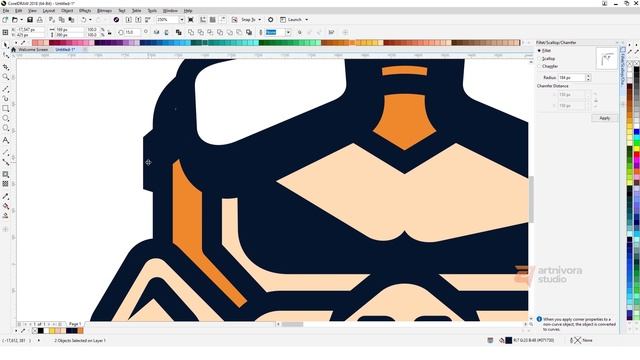Select the Color Eyedropper tool
The image size is (640, 360).
point(6,196)
